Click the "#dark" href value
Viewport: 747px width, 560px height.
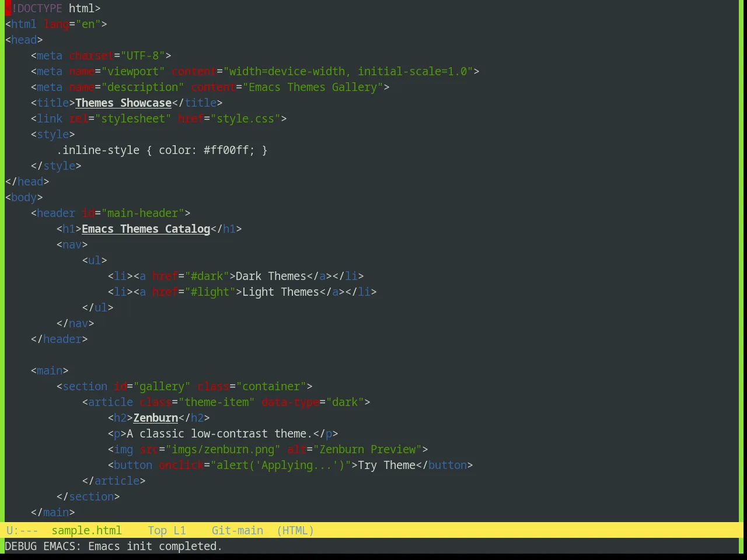click(x=207, y=276)
